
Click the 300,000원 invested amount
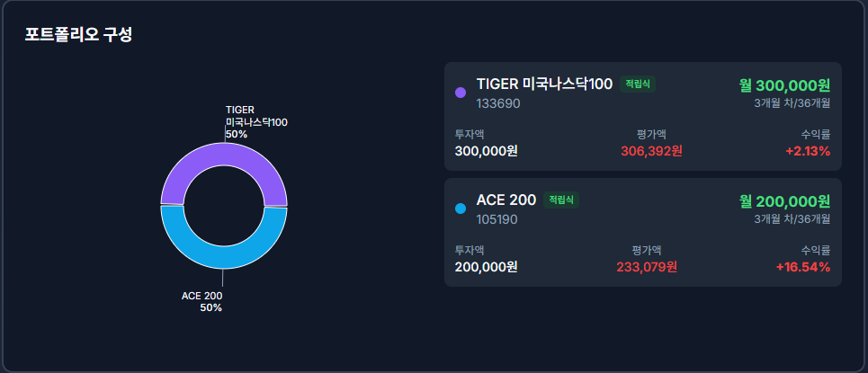pos(486,151)
